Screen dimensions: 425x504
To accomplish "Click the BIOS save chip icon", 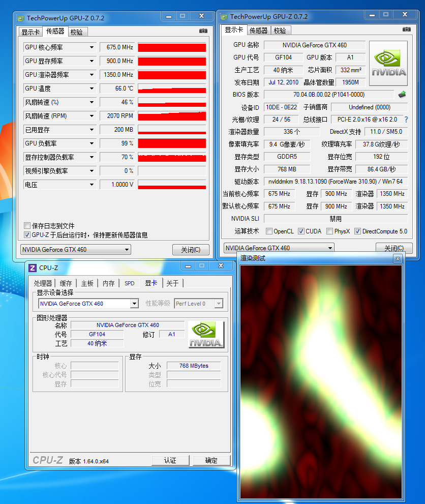I will [402, 94].
